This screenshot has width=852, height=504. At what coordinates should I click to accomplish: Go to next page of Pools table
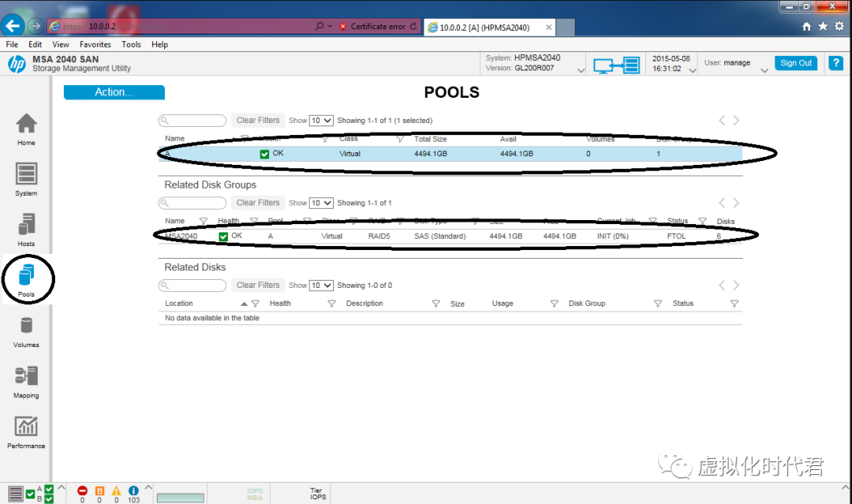coord(736,121)
